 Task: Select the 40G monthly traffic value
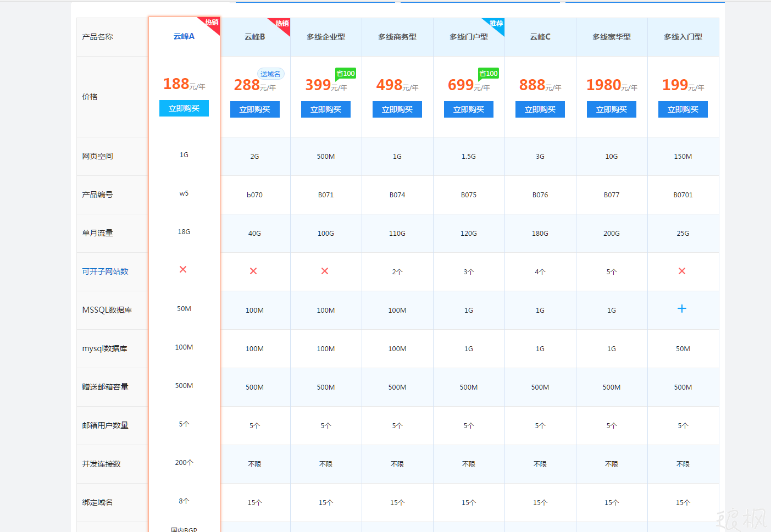click(x=254, y=234)
